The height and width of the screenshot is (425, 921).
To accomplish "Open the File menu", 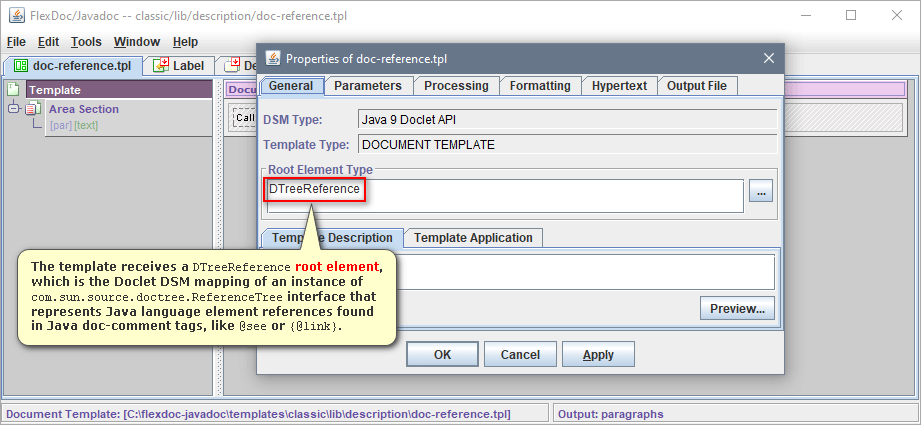I will point(16,42).
